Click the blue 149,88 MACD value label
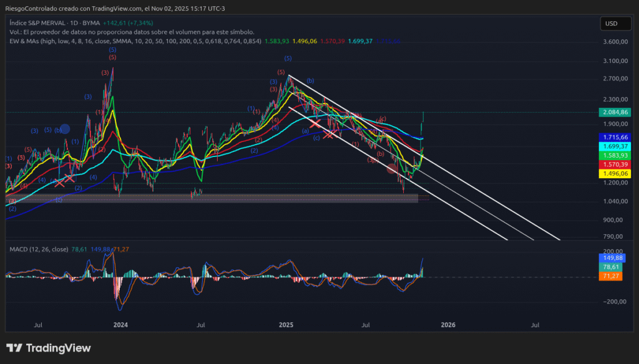 pyautogui.click(x=613, y=257)
